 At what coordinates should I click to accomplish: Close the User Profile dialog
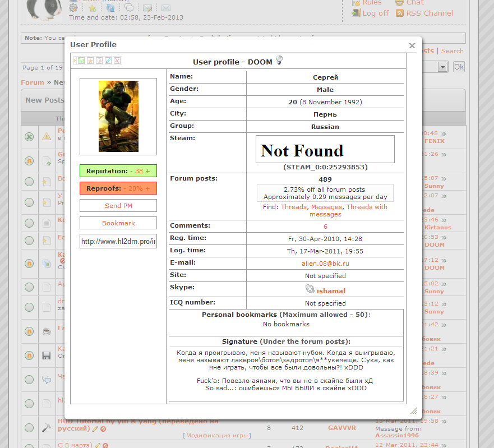tap(412, 45)
